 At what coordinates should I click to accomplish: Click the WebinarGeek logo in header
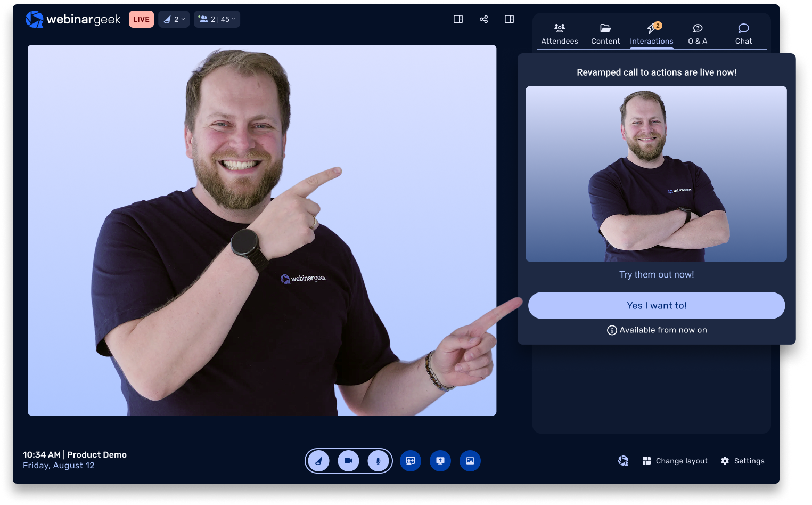[x=73, y=19]
